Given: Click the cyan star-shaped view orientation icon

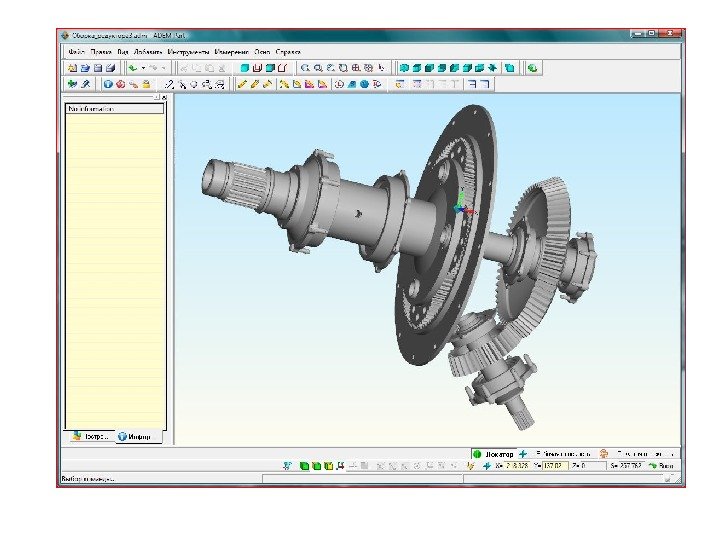Looking at the screenshot, I should [492, 68].
